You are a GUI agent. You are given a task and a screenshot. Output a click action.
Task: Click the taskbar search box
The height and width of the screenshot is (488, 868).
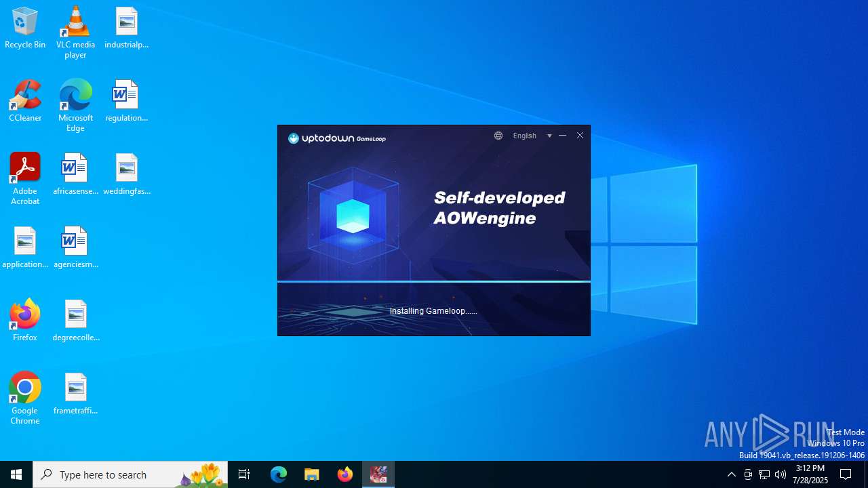[x=130, y=474]
